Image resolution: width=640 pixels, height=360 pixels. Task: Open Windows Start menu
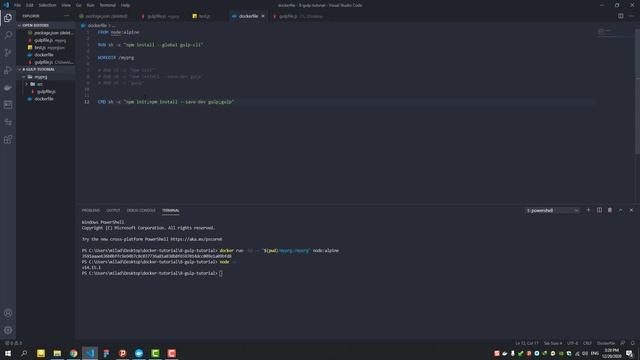[8, 353]
